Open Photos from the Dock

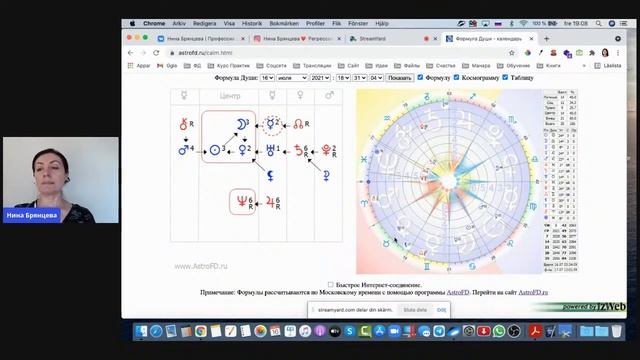pyautogui.click(x=260, y=331)
